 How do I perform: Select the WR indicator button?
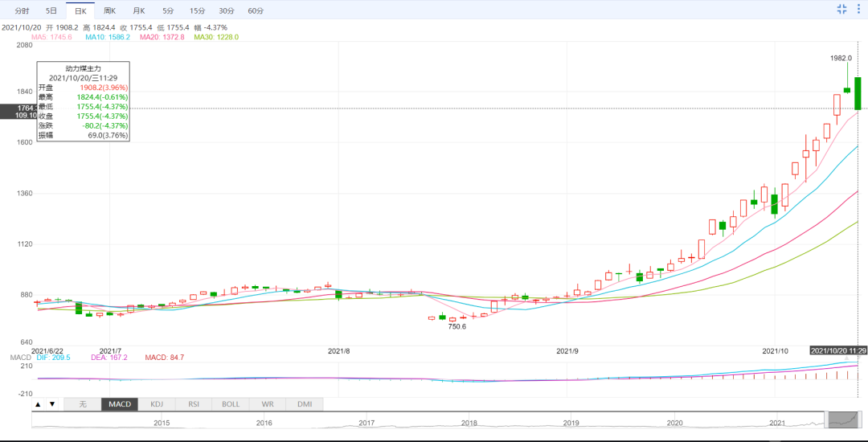tap(268, 404)
